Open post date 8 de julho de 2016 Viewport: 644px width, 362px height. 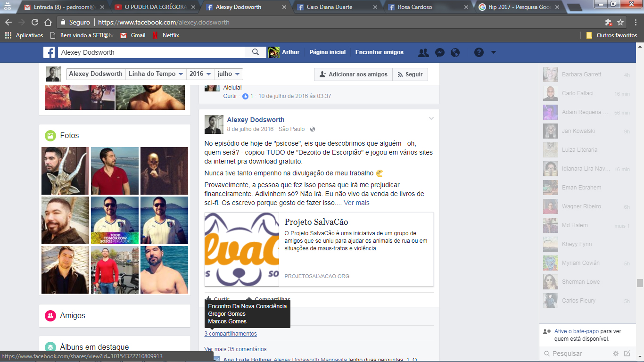pyautogui.click(x=250, y=129)
